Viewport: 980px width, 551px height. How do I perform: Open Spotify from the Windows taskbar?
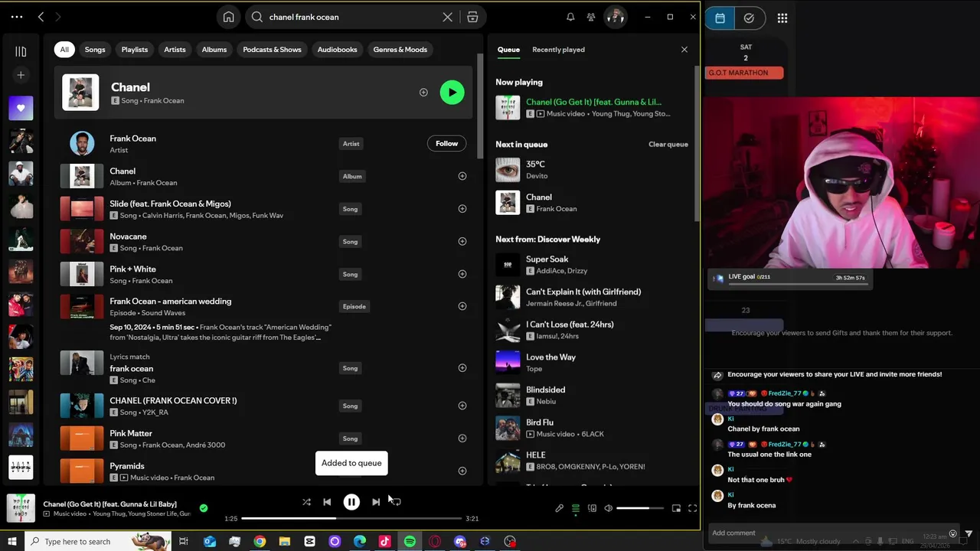coord(410,541)
